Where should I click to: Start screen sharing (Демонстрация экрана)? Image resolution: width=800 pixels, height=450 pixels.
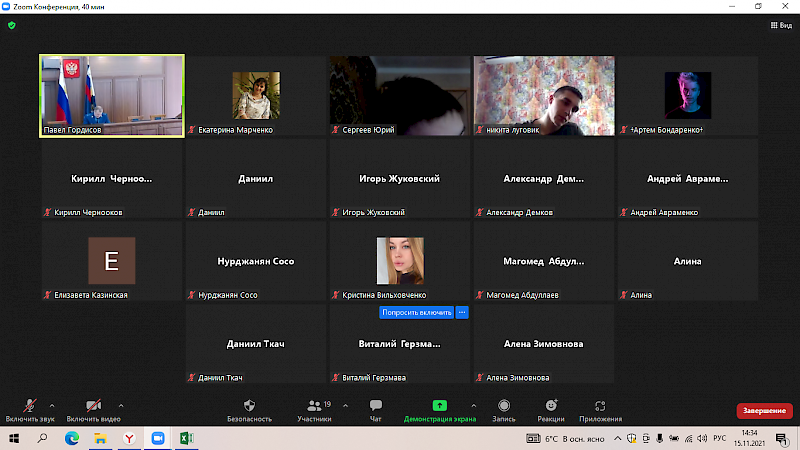(x=439, y=406)
